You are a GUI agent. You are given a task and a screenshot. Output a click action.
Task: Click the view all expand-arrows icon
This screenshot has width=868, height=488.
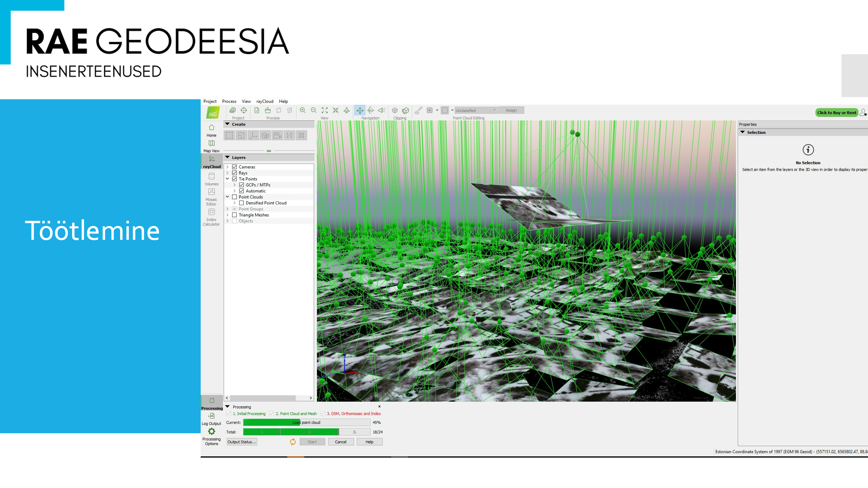pos(325,110)
